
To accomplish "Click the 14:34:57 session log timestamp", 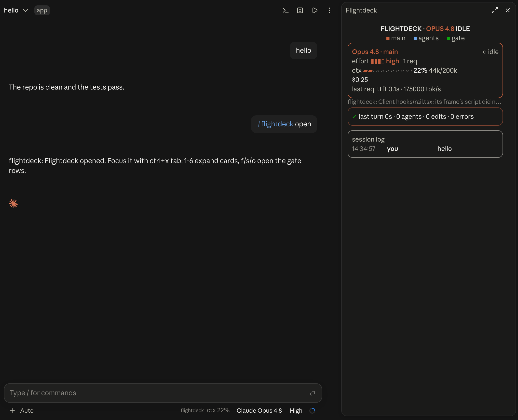I will click(364, 149).
